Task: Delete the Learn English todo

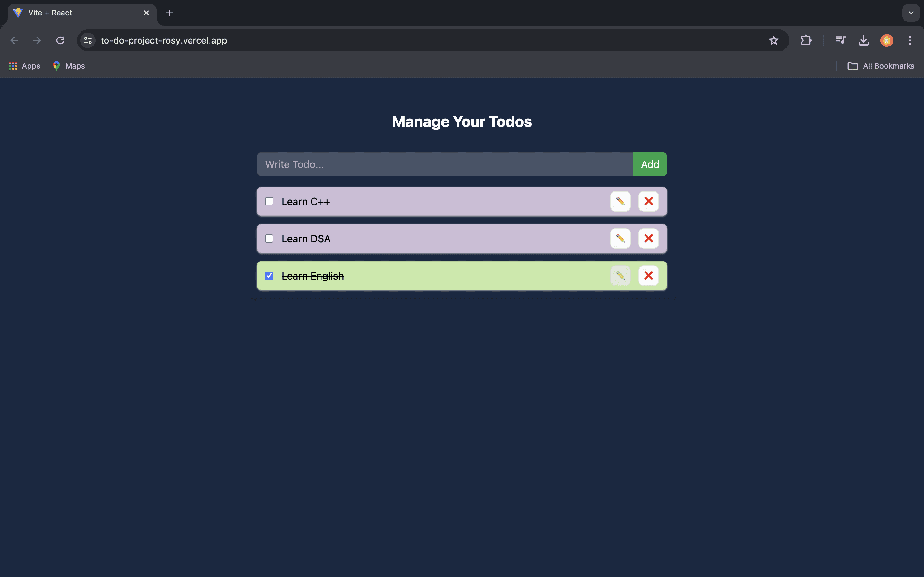Action: point(648,276)
